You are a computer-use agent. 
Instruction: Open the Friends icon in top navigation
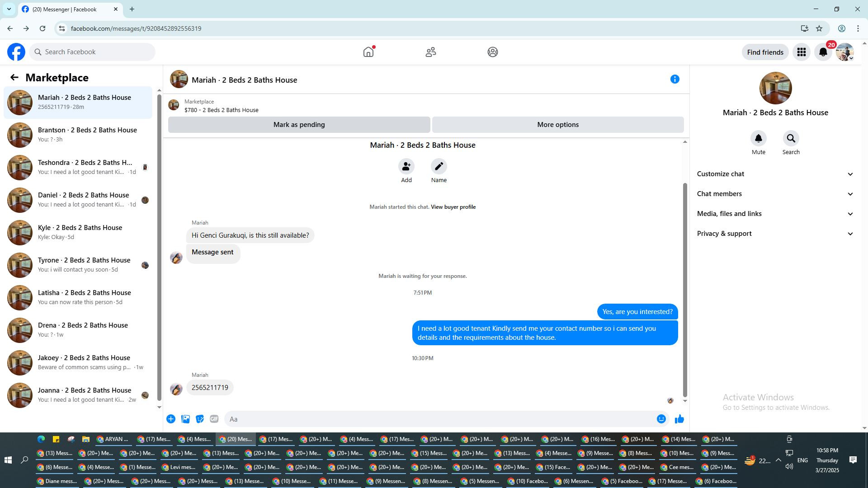tap(431, 52)
